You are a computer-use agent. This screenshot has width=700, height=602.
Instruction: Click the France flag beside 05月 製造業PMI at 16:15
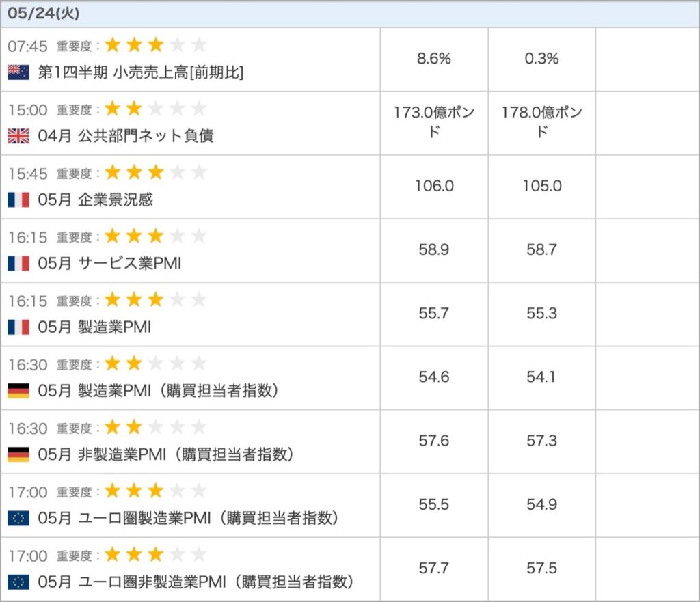click(18, 327)
